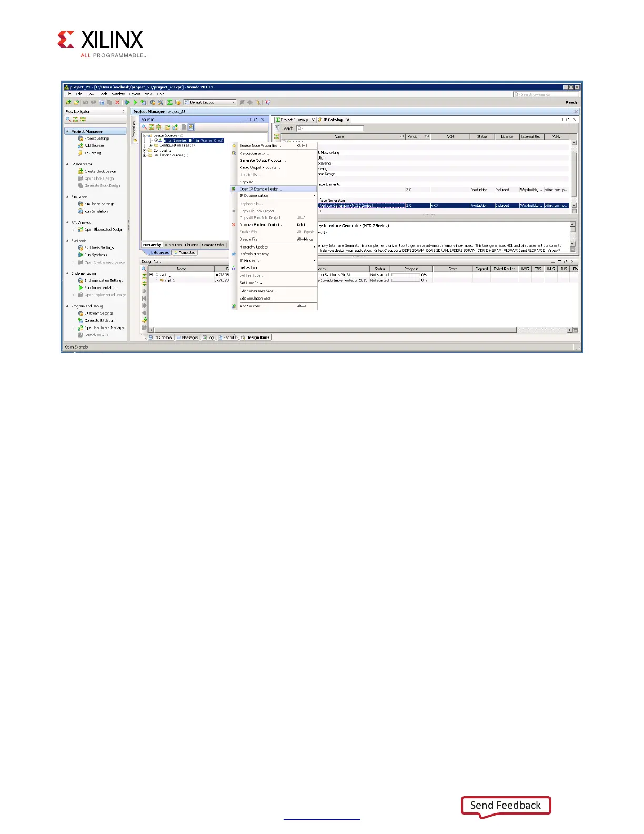Click the search icon in Flow Navigator toolbar
Image resolution: width=644 pixels, height=834 pixels.
[x=68, y=120]
